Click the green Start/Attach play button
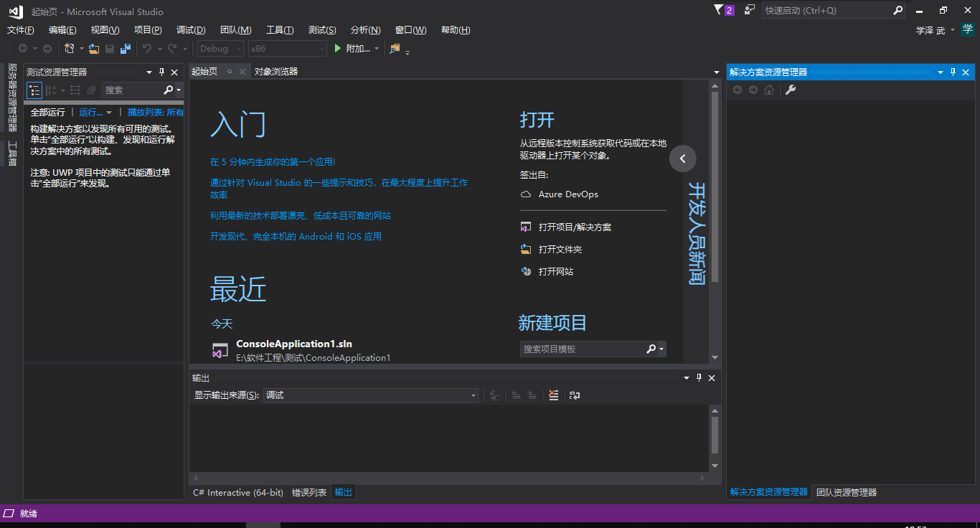980x528 pixels. (339, 49)
